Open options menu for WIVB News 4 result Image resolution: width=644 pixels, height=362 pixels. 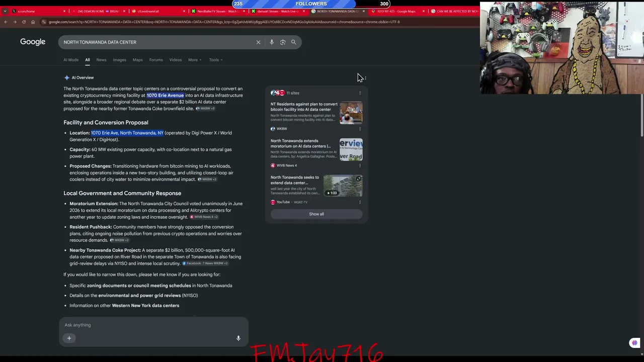[x=360, y=165]
